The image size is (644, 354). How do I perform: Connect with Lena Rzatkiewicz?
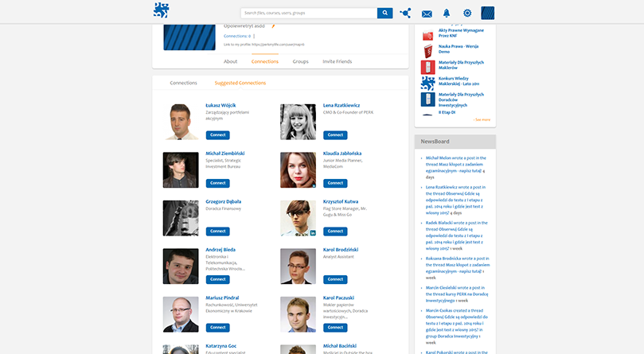pos(335,135)
